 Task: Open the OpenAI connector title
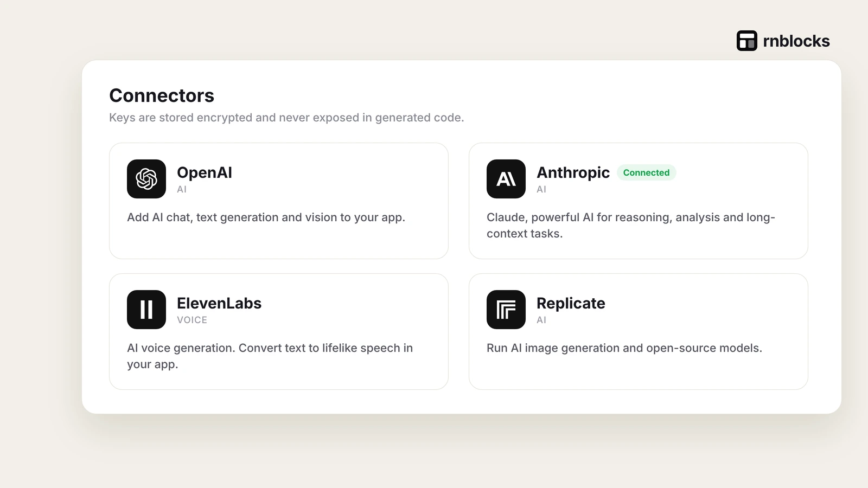click(205, 172)
